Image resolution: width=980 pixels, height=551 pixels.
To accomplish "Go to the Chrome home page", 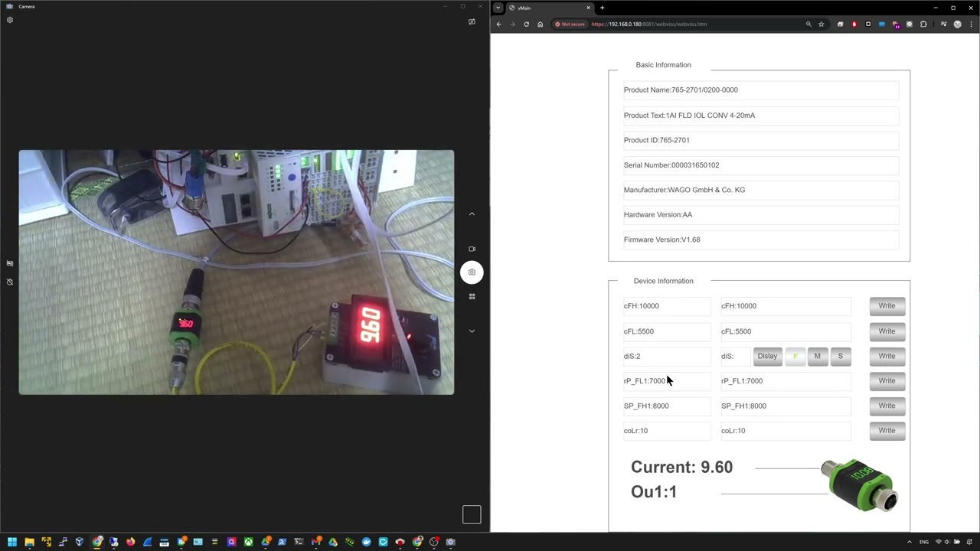I will tap(540, 24).
